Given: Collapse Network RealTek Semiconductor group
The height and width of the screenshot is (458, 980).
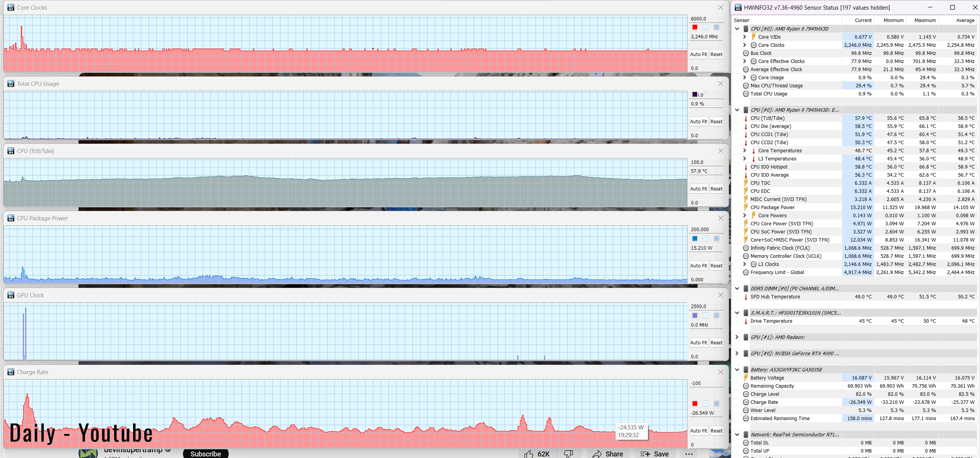Looking at the screenshot, I should tap(737, 434).
